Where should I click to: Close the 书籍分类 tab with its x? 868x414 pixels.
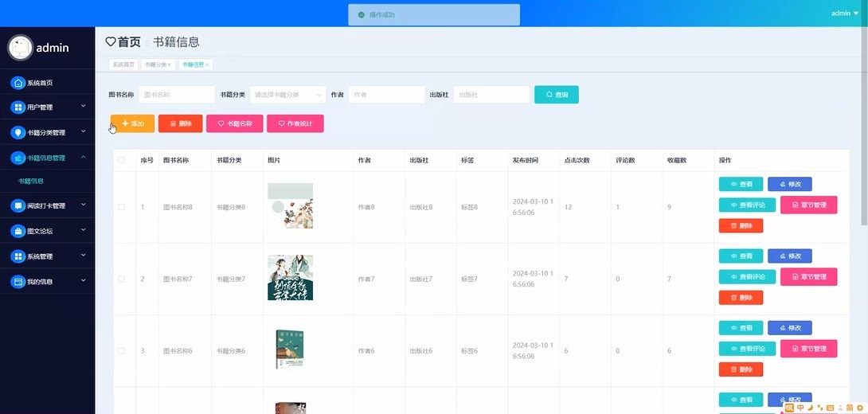pyautogui.click(x=170, y=64)
